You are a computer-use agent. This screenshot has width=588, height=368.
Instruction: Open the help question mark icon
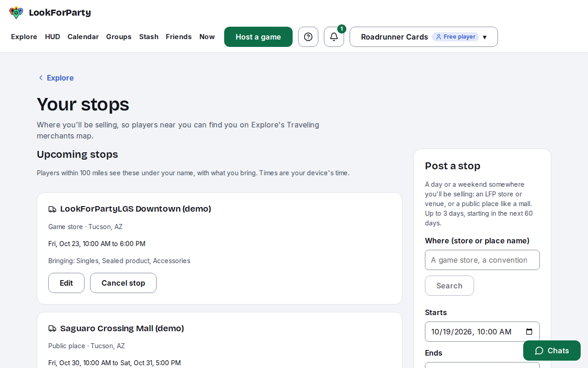(x=308, y=37)
